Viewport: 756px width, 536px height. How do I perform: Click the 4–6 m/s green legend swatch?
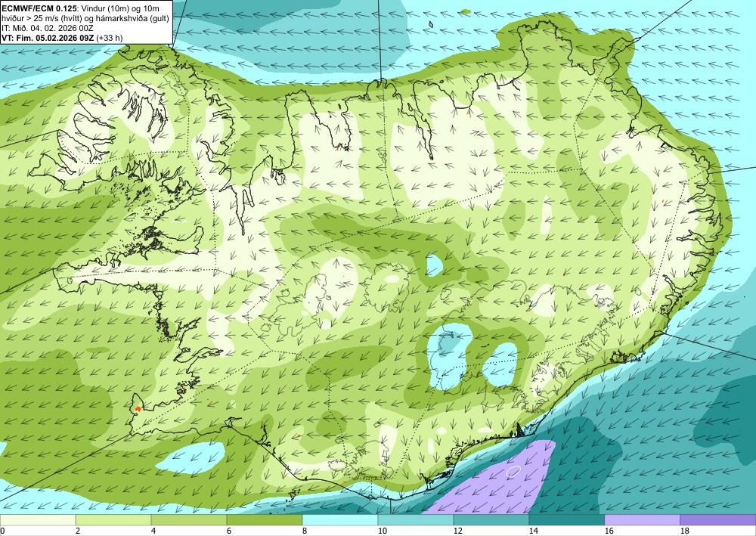click(x=189, y=519)
